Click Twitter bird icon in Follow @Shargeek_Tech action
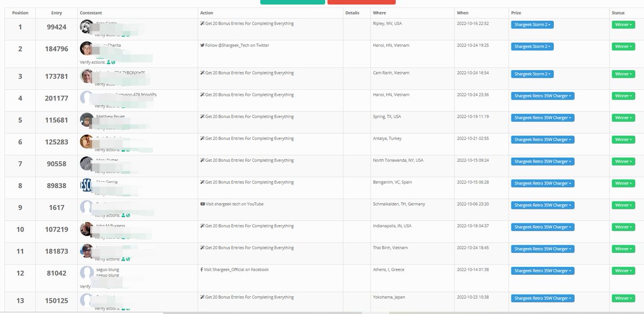Image resolution: width=644 pixels, height=314 pixels. click(x=202, y=46)
